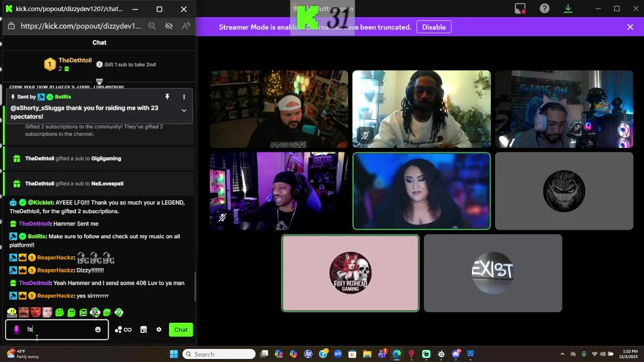Insert the baby face emote

click(x=47, y=313)
